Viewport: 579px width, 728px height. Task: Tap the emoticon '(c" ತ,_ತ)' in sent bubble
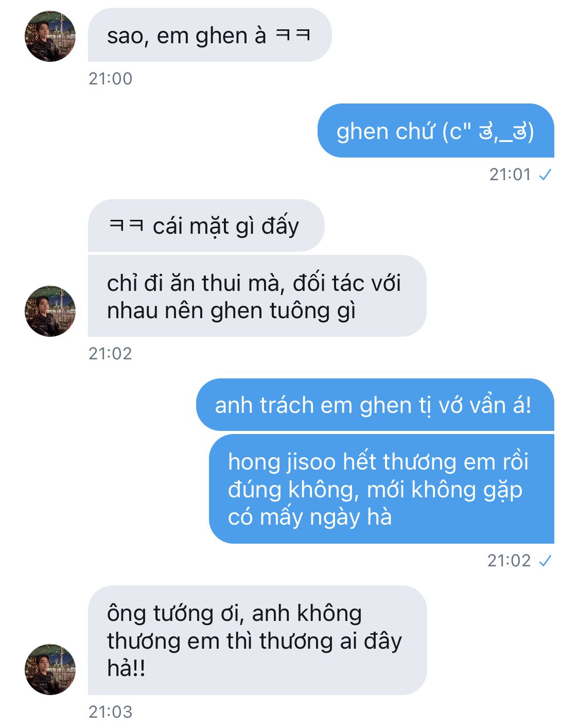(x=488, y=132)
